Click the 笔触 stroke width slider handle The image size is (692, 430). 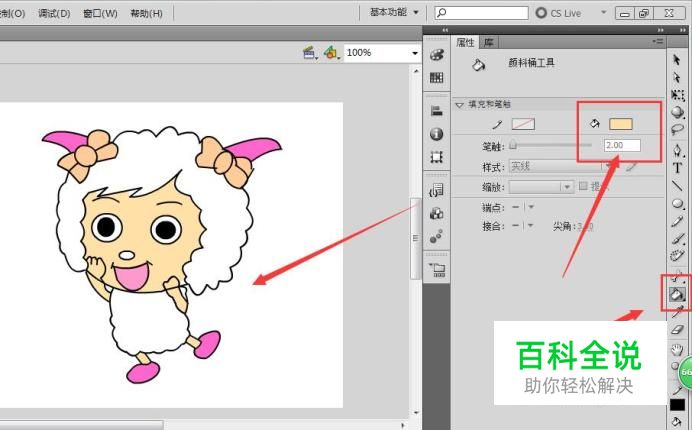tap(512, 145)
